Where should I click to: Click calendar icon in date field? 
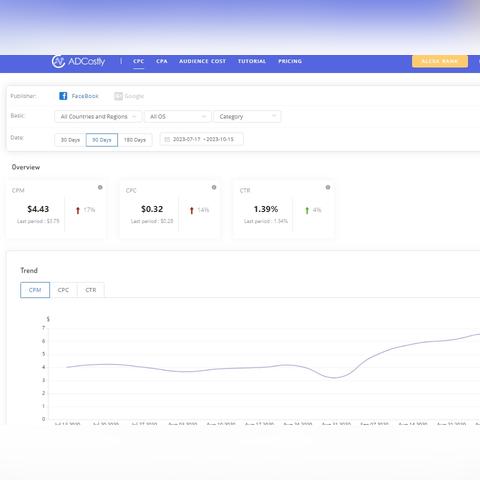[167, 139]
